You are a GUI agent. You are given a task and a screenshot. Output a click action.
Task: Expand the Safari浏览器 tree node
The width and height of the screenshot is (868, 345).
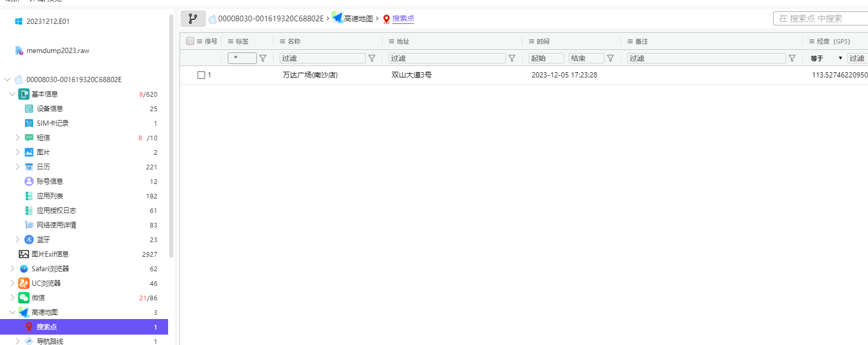click(x=12, y=269)
